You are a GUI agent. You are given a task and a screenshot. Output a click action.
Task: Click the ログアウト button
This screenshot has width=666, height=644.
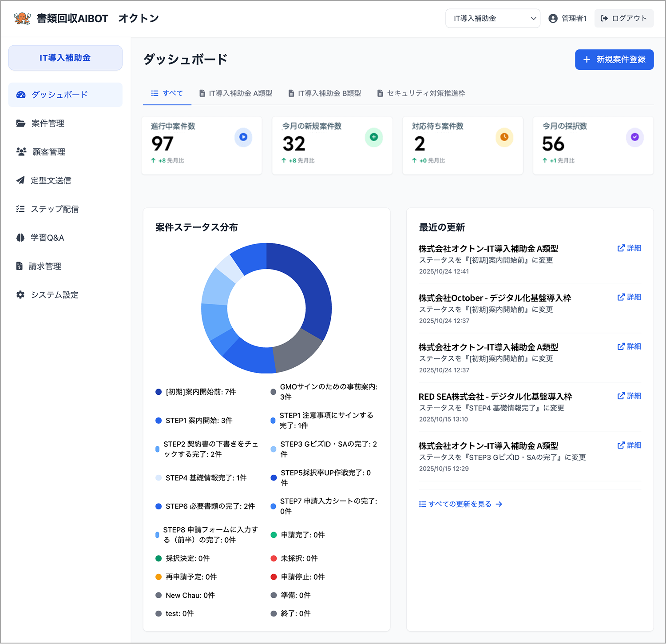point(623,18)
